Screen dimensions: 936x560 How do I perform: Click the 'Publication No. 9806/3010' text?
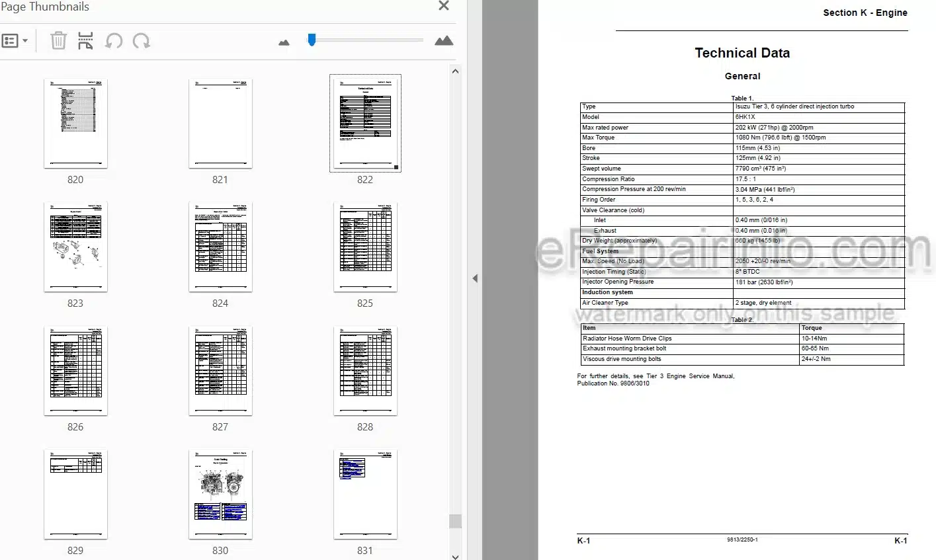tap(613, 383)
